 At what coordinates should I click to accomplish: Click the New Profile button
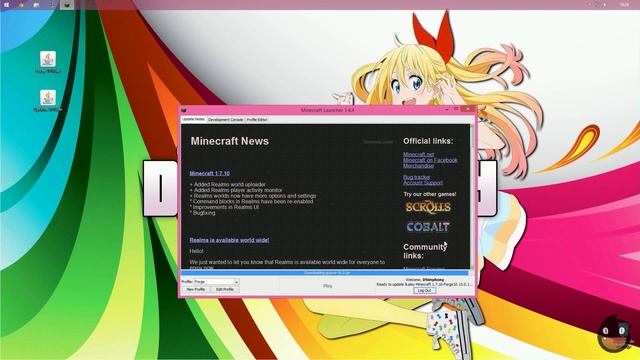(x=196, y=289)
